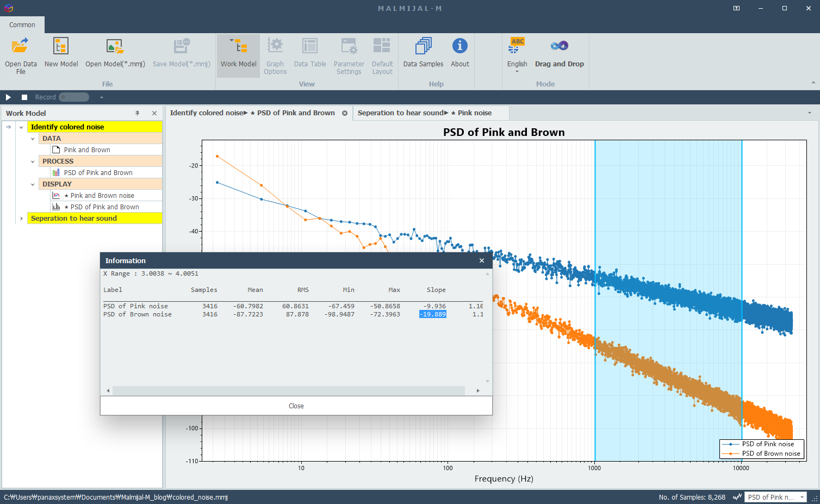Switch to Drag and Drop mode

[559, 53]
